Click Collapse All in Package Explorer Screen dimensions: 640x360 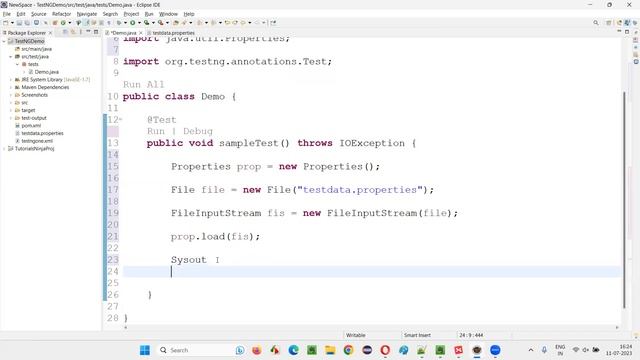tap(65, 32)
